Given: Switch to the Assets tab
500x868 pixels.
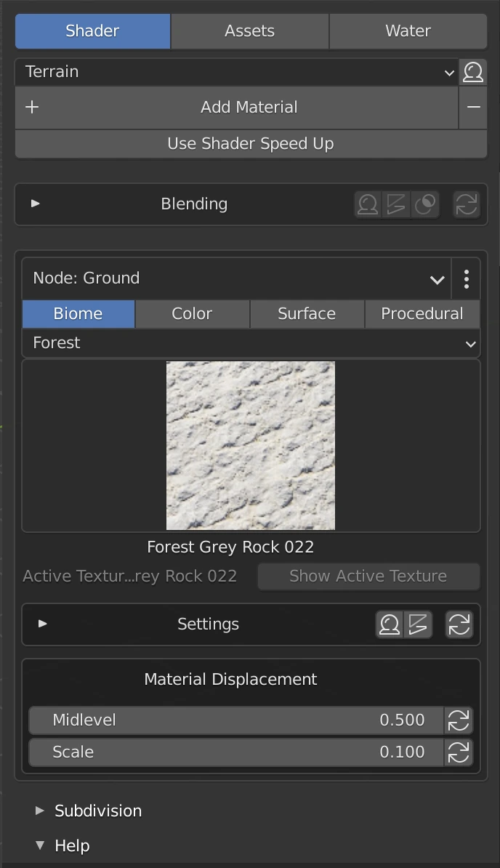Looking at the screenshot, I should (x=249, y=31).
